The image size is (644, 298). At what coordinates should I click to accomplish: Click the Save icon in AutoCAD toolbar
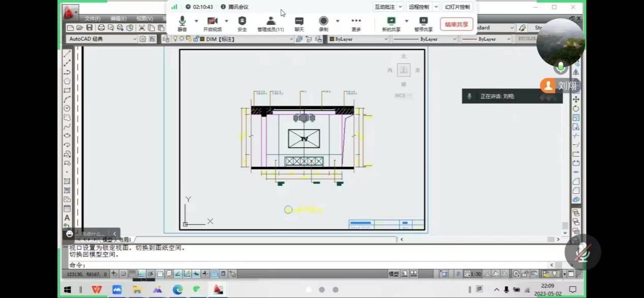point(89,27)
